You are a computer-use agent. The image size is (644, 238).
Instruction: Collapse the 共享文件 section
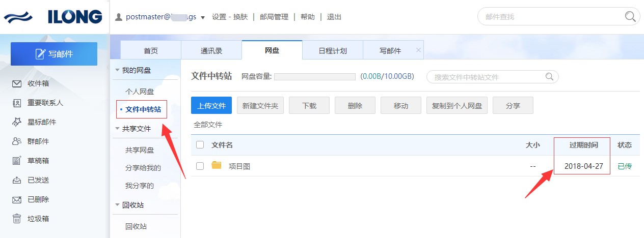click(118, 129)
